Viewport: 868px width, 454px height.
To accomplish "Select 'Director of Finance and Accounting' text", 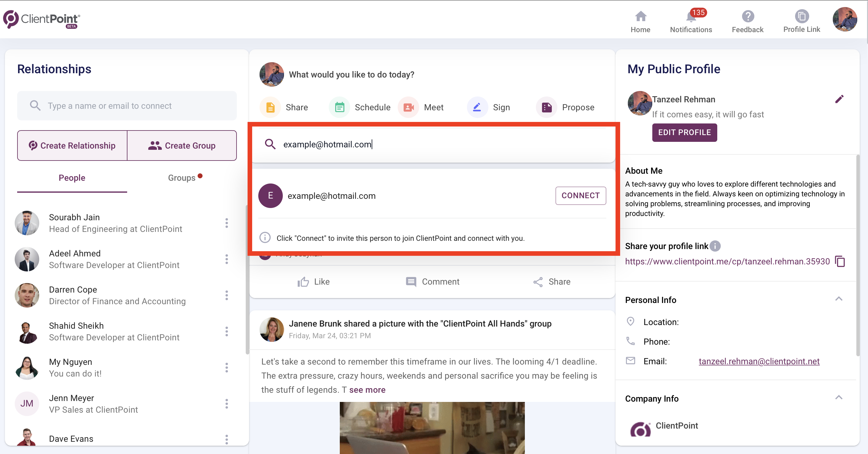I will point(117,301).
